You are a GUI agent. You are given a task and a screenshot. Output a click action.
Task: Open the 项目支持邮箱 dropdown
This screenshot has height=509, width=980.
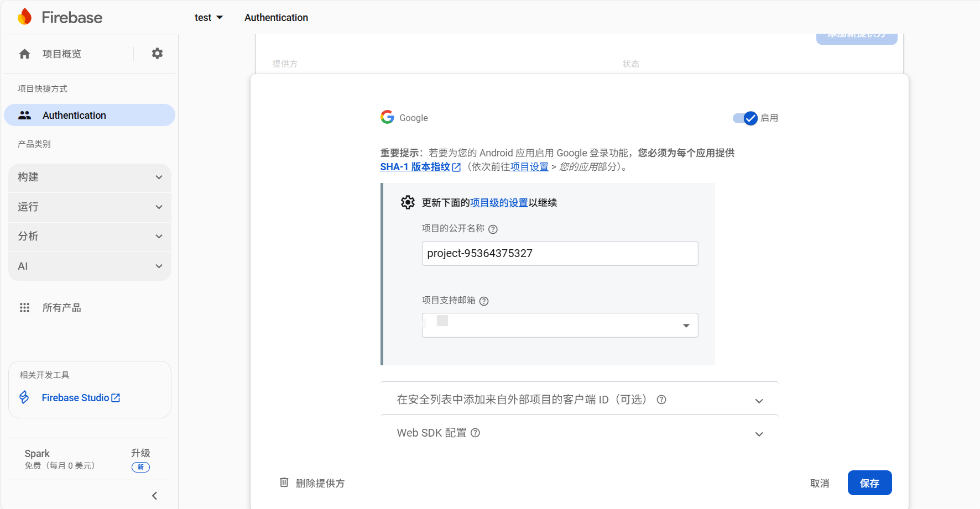click(685, 326)
